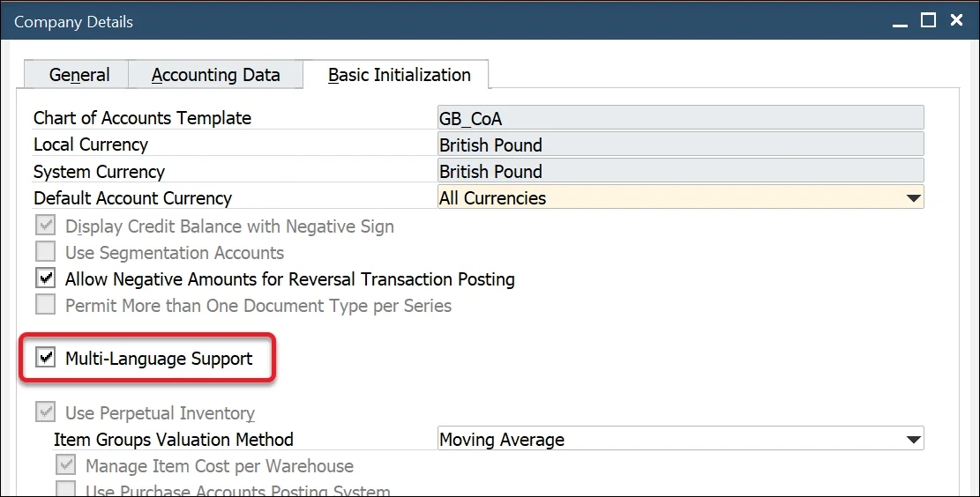Minimize the Company Details window

(x=901, y=20)
